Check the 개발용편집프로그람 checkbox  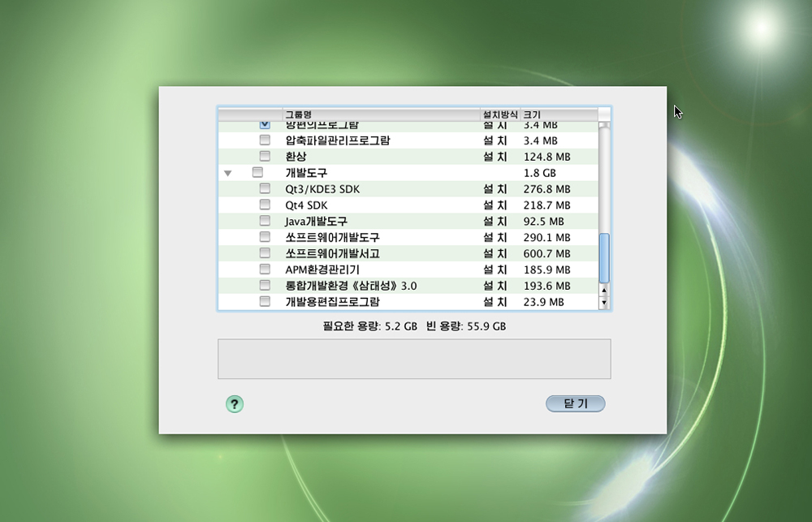tap(265, 301)
